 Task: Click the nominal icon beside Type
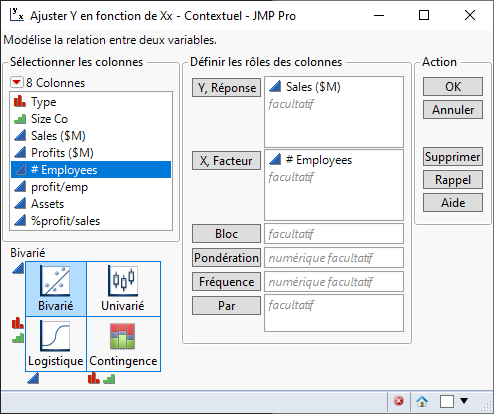pyautogui.click(x=20, y=101)
